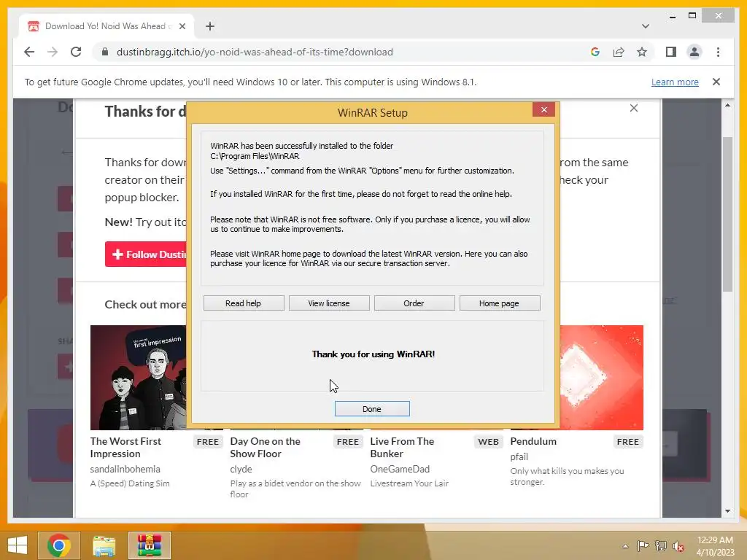Viewport: 747px width, 560px height.
Task: Open the Windows Start button
Action: point(18,545)
